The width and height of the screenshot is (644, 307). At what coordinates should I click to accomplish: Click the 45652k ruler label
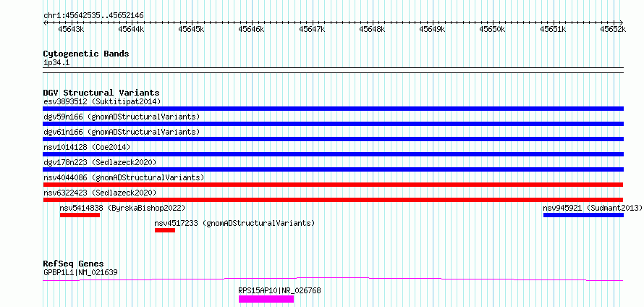[613, 29]
